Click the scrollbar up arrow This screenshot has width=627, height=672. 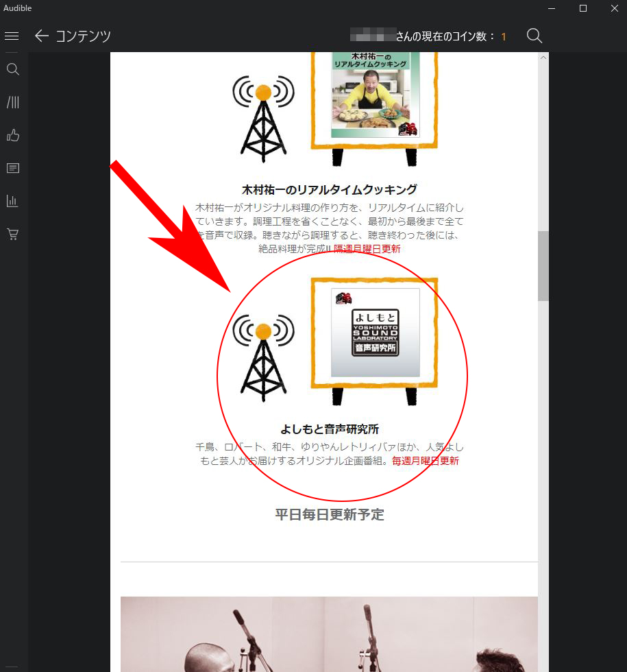pos(543,58)
